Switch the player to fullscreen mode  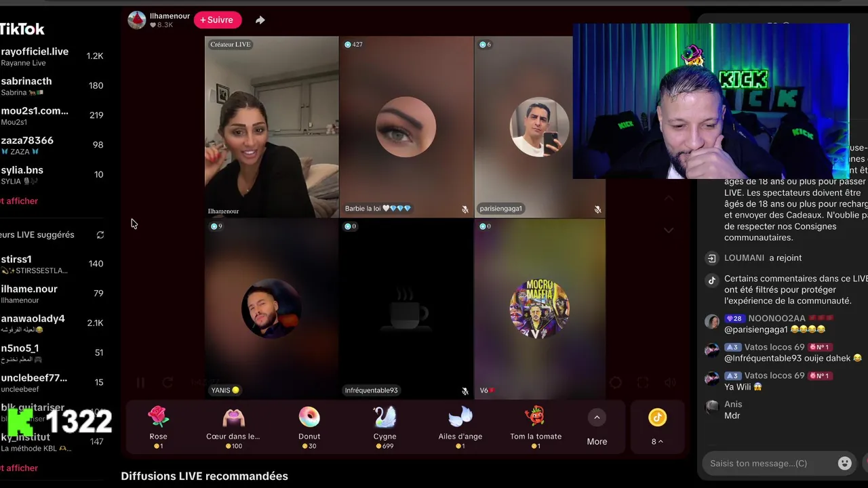pos(643,383)
